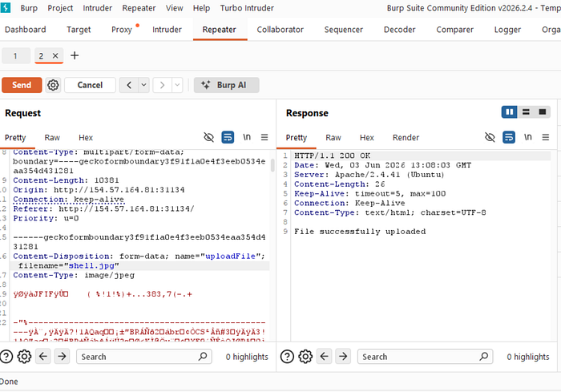This screenshot has width=561, height=392.
Task: Open Response search help icon
Action: point(287,357)
